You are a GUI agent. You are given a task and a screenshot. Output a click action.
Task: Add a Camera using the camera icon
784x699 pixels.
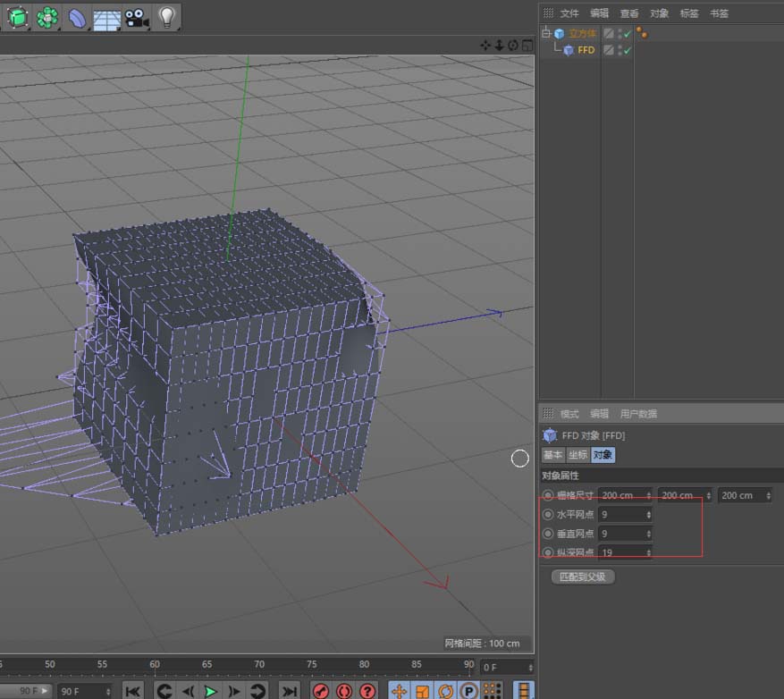(135, 18)
